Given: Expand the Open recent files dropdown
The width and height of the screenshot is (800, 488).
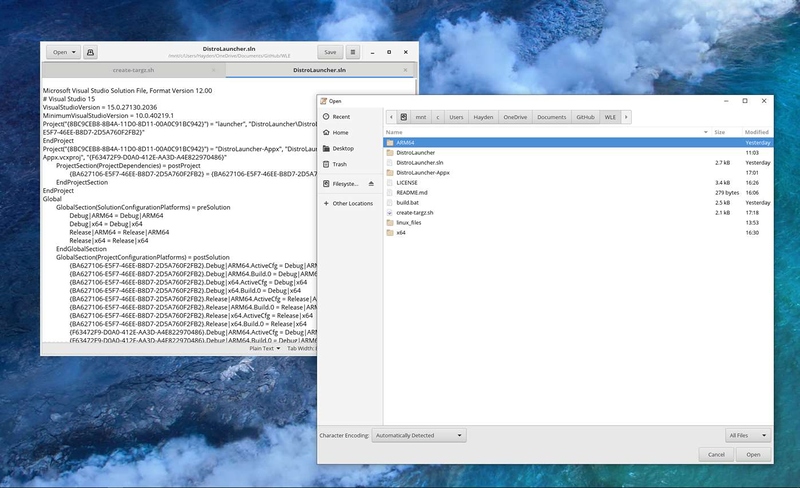Looking at the screenshot, I should click(x=75, y=52).
